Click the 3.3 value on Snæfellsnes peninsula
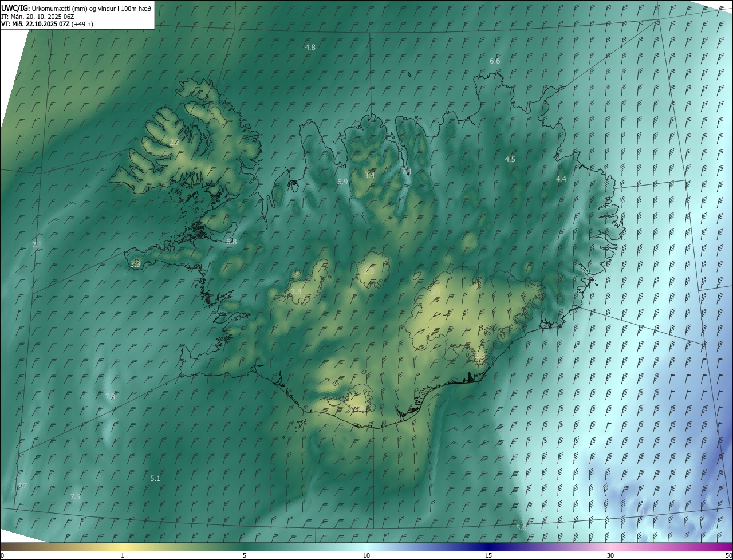 click(x=135, y=264)
